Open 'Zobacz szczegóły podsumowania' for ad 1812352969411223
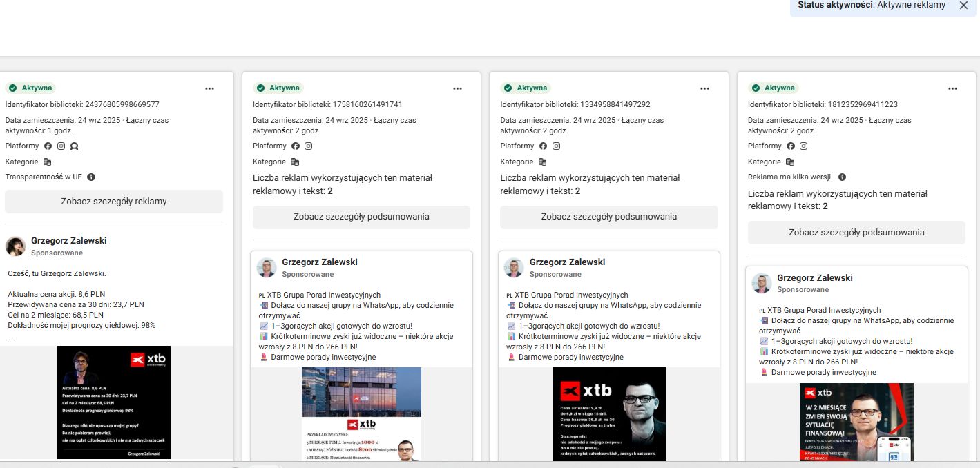980x468 pixels. tap(856, 233)
